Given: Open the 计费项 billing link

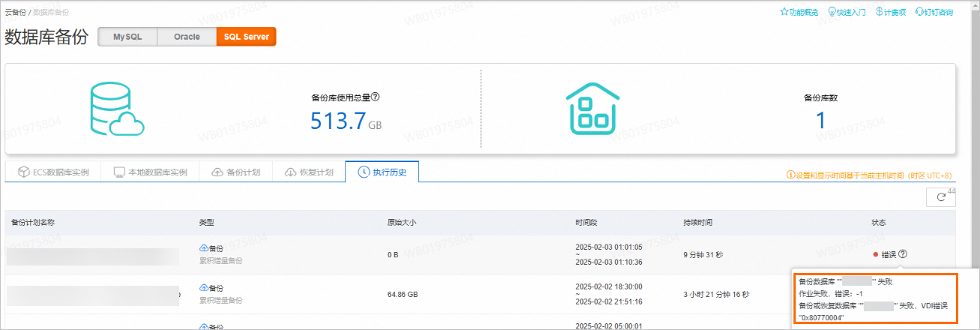Looking at the screenshot, I should (x=890, y=12).
